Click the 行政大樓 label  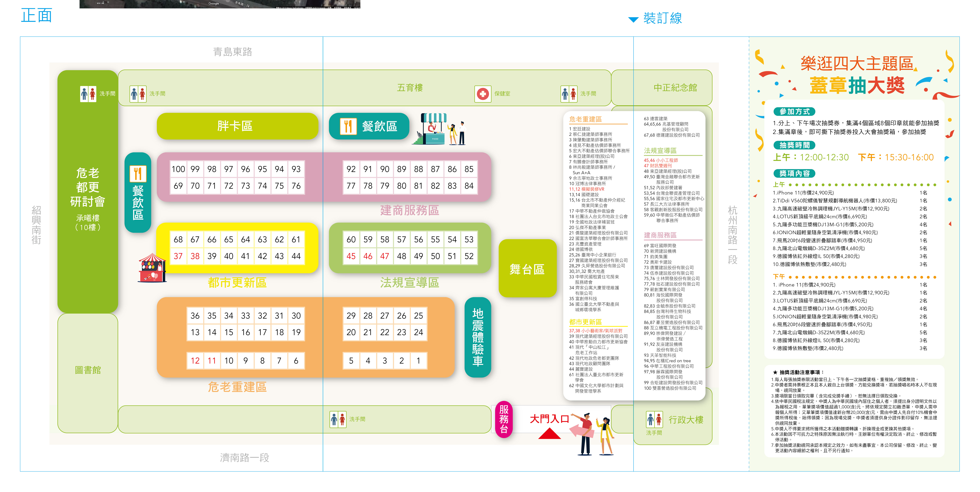click(686, 420)
